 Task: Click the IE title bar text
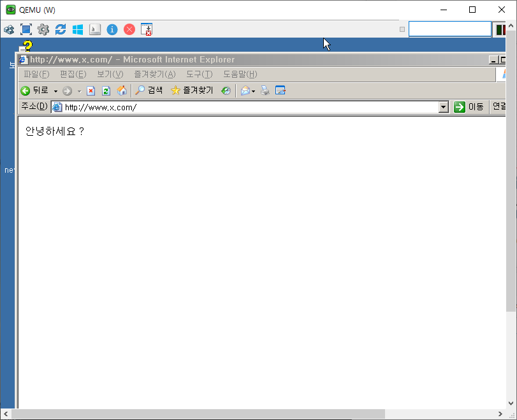point(132,60)
